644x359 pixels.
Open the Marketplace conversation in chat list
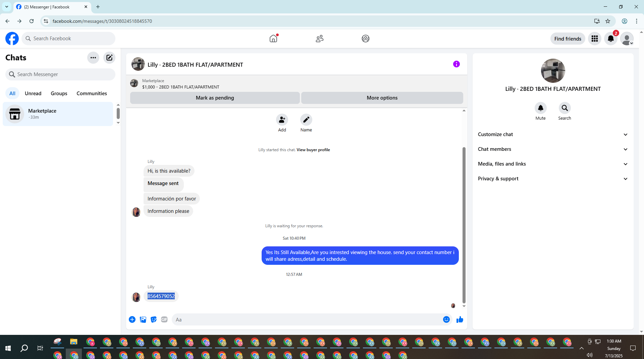pos(58,114)
